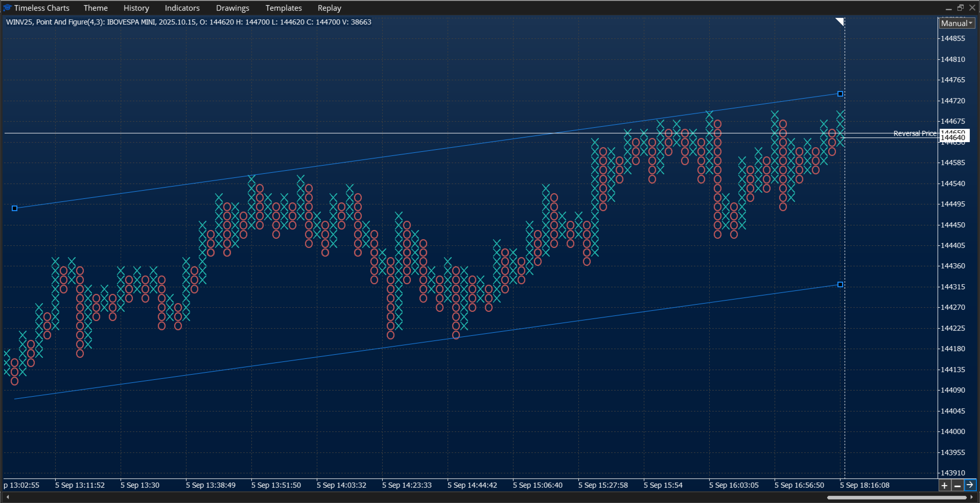Click the plus zoom-in chart button
This screenshot has width=980, height=503.
coord(945,486)
